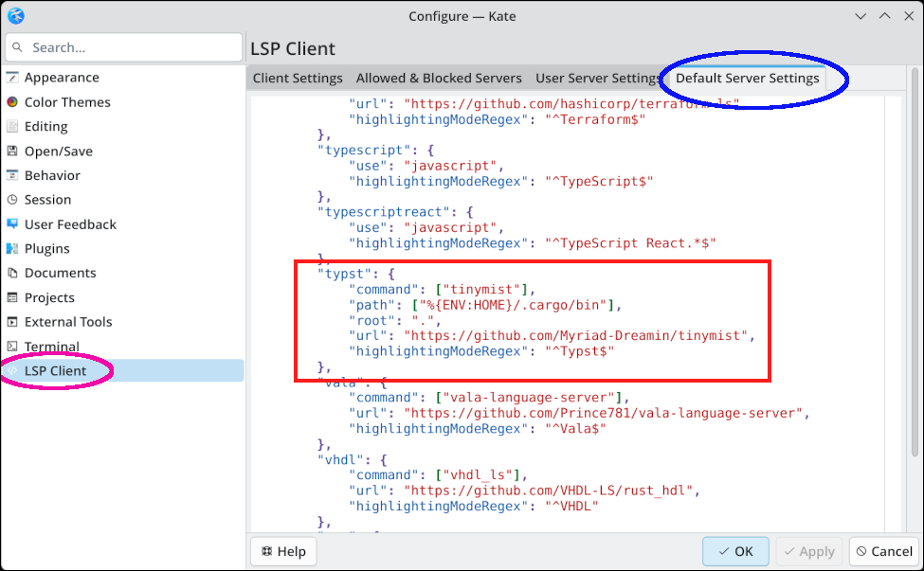The image size is (924, 571).
Task: Select the Default Server Settings tab
Action: tap(747, 79)
